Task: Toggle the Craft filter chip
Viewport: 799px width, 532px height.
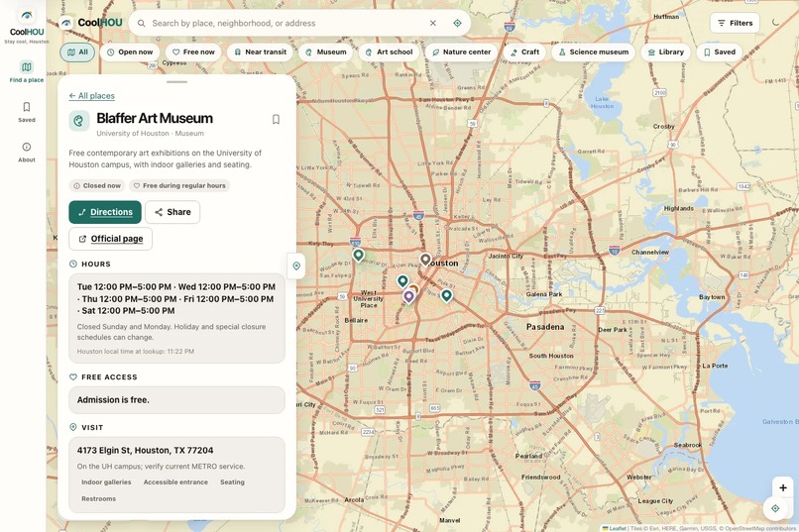Action: pos(524,52)
